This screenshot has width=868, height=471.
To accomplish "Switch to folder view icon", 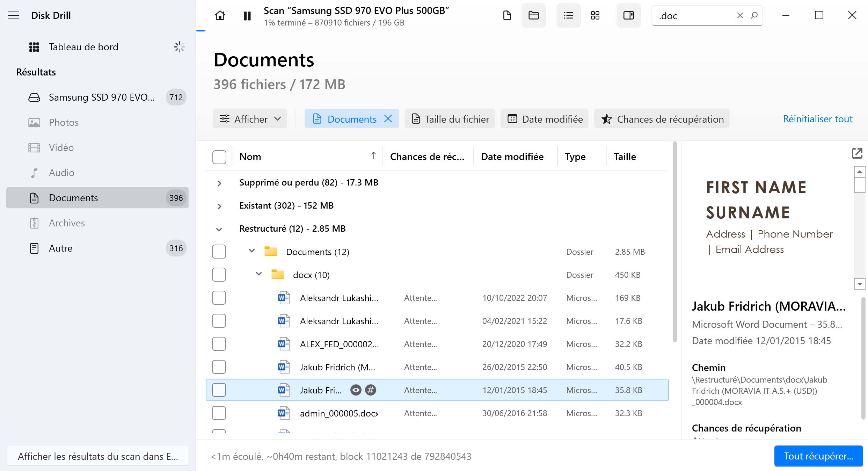I will (533, 15).
